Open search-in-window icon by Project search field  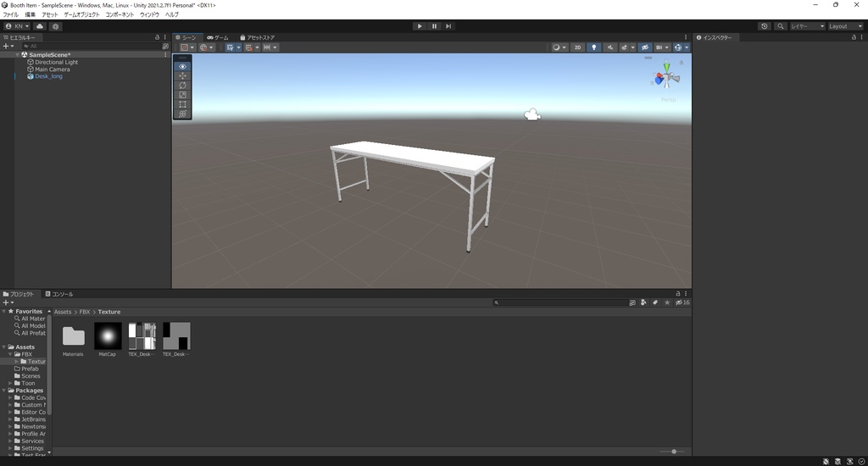click(x=632, y=302)
